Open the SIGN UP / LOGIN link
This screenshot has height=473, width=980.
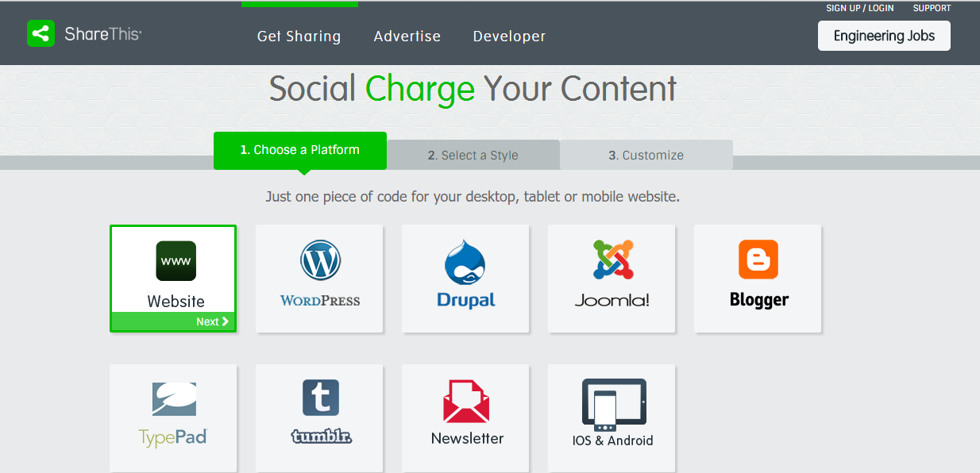coord(859,8)
